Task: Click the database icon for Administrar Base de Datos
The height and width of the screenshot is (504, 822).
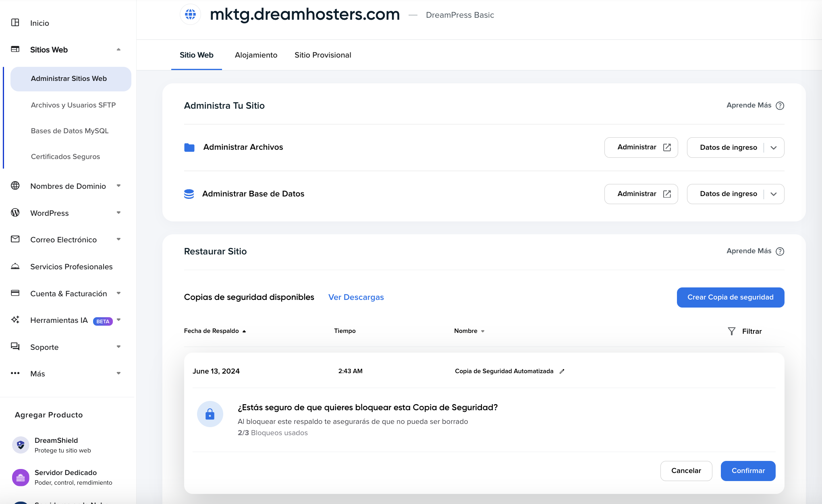Action: coord(189,194)
